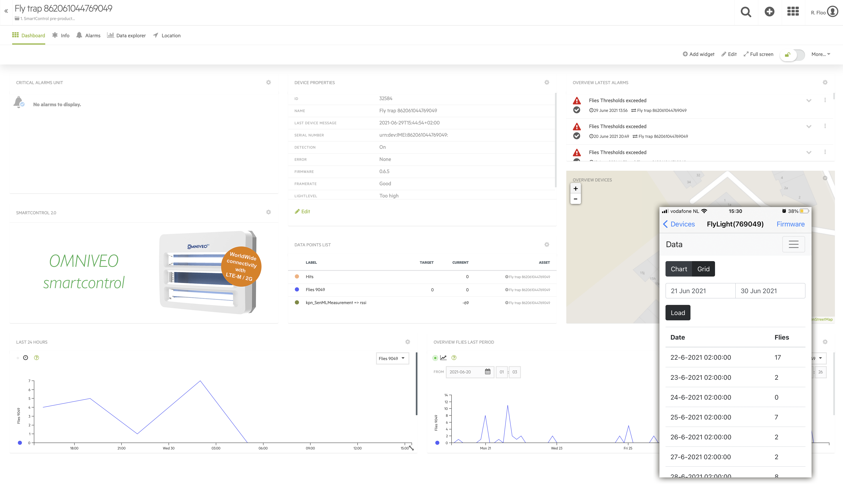This screenshot has width=843, height=504.
Task: Switch to Full screen mode
Action: point(758,54)
